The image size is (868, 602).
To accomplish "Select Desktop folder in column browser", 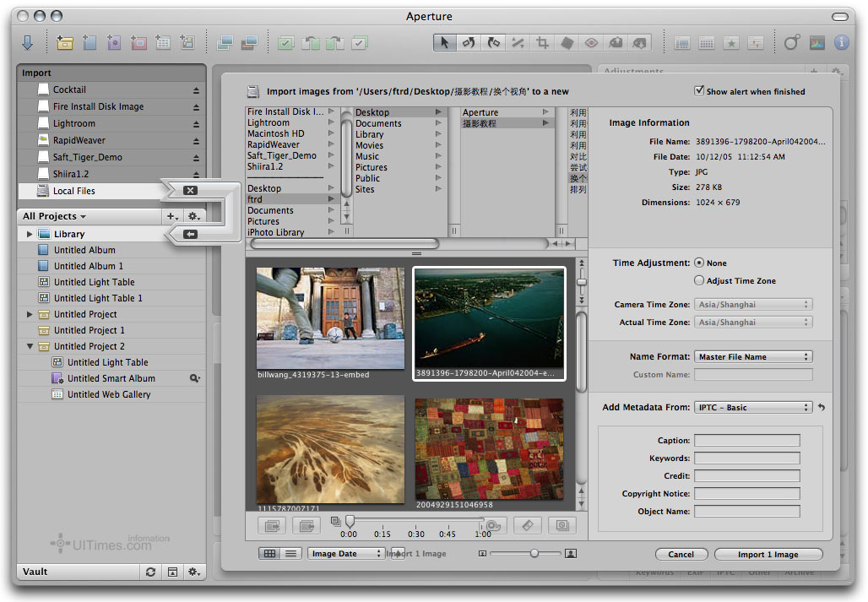I will click(x=399, y=112).
